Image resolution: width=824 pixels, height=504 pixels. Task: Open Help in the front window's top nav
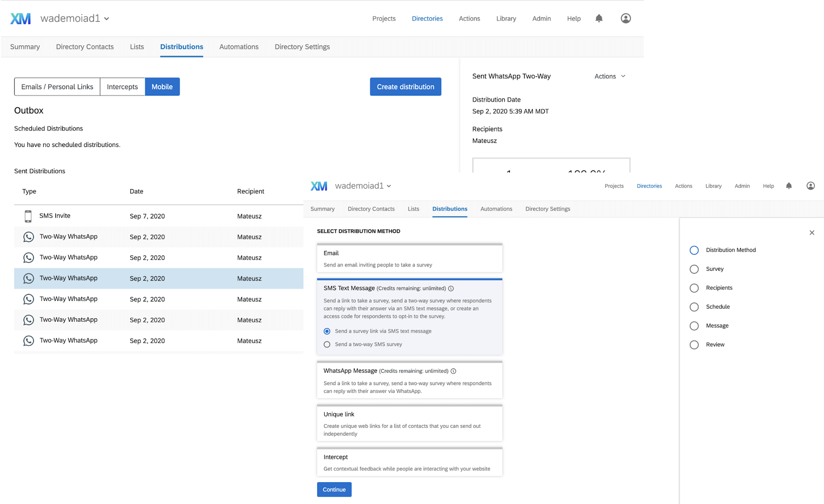tap(768, 186)
